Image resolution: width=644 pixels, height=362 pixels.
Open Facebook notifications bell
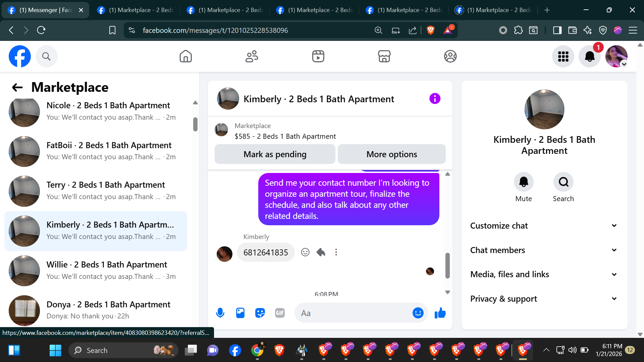tap(589, 56)
